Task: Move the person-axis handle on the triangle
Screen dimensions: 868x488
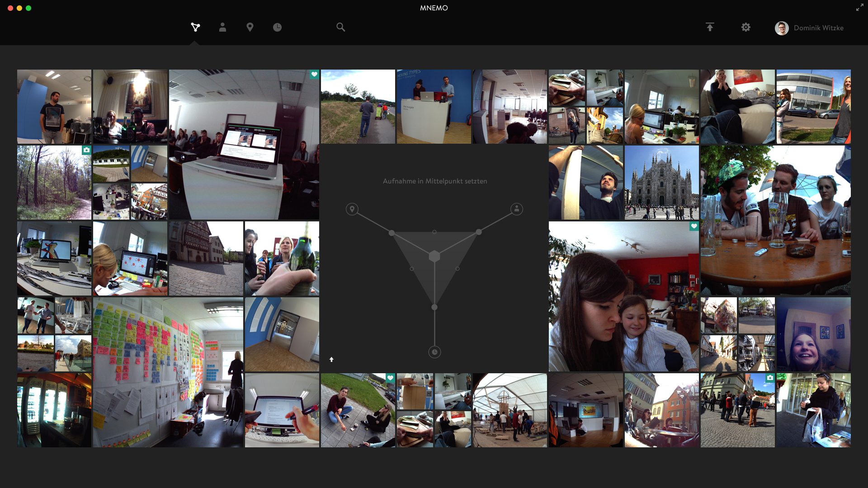Action: pyautogui.click(x=479, y=232)
